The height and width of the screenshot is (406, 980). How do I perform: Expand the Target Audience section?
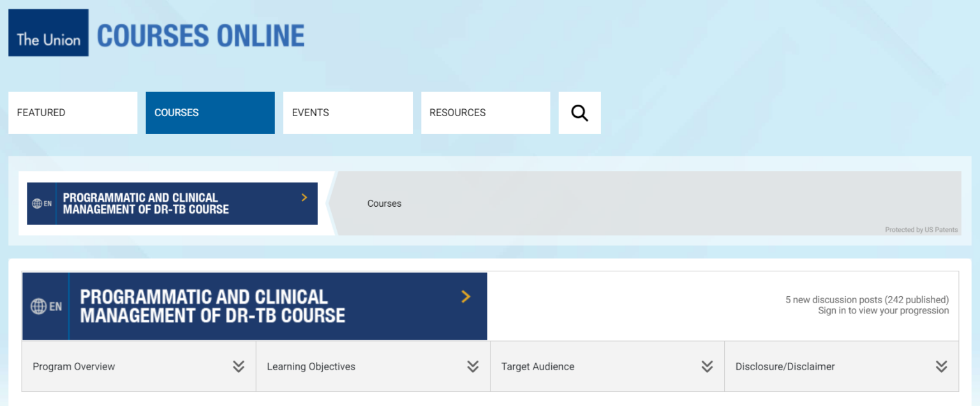[x=707, y=366]
